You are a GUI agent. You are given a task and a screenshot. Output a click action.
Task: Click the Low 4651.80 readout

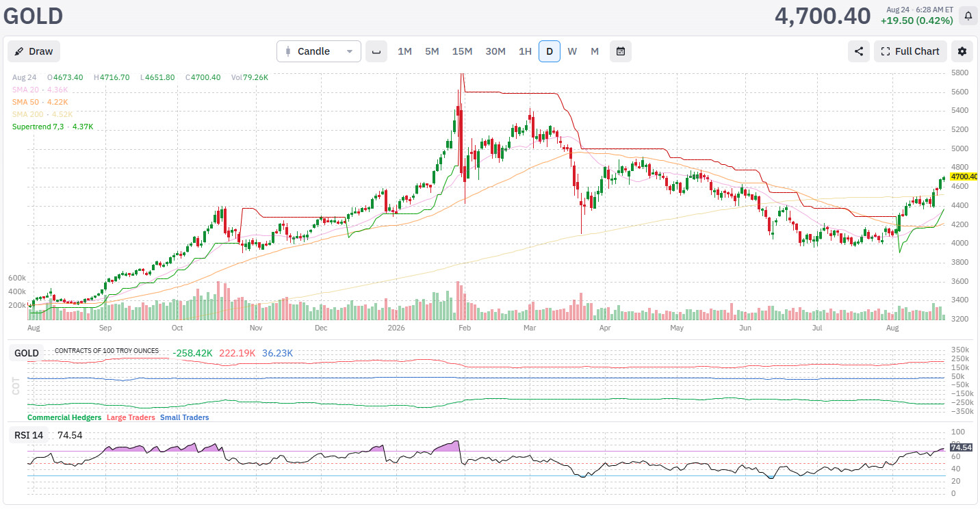pyautogui.click(x=157, y=77)
